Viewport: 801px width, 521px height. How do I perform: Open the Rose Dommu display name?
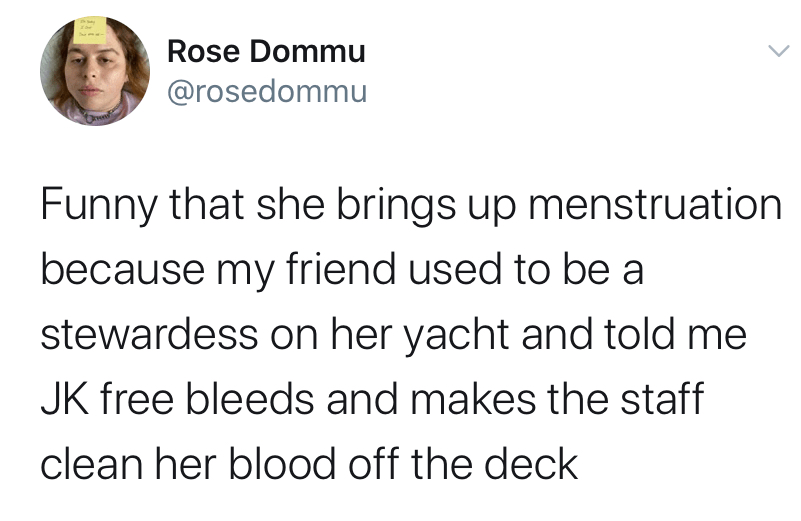(266, 51)
